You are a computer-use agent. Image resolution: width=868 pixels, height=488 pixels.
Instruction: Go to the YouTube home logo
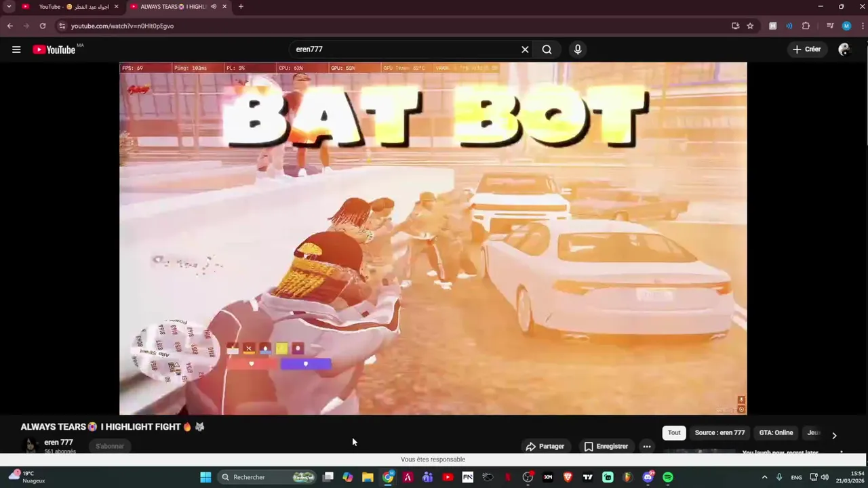(54, 49)
